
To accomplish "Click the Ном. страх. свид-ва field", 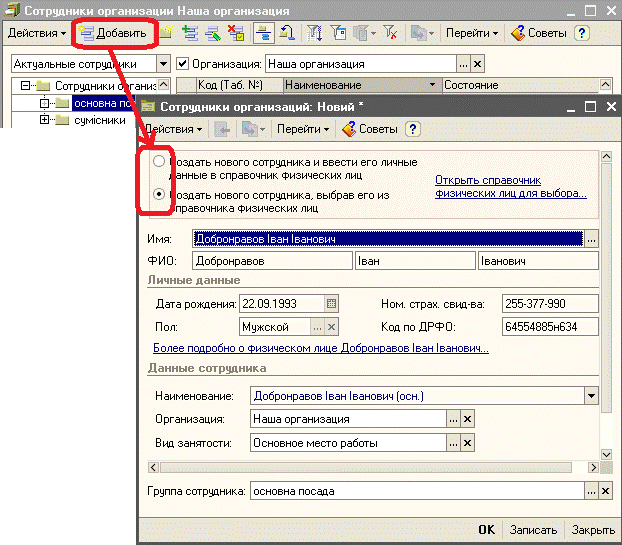I will pos(550,304).
